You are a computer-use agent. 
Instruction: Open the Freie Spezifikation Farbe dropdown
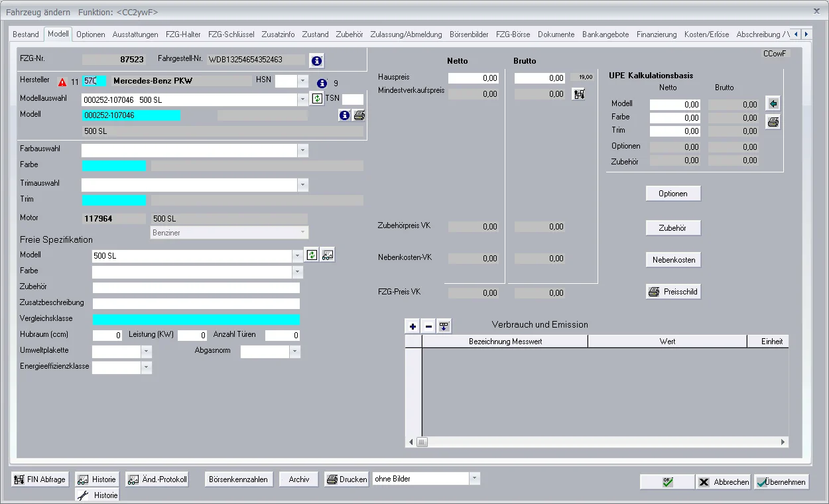pos(297,272)
